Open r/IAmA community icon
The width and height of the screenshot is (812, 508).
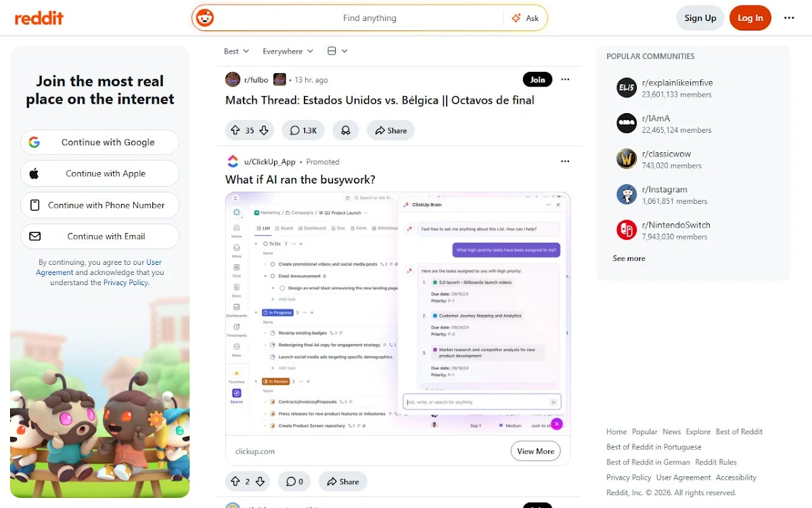[627, 123]
